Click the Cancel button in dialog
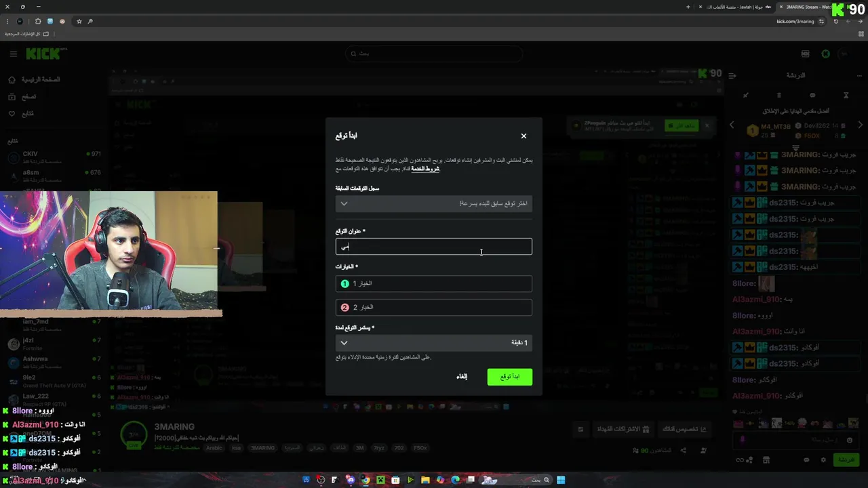This screenshot has height=488, width=868. pos(462,377)
